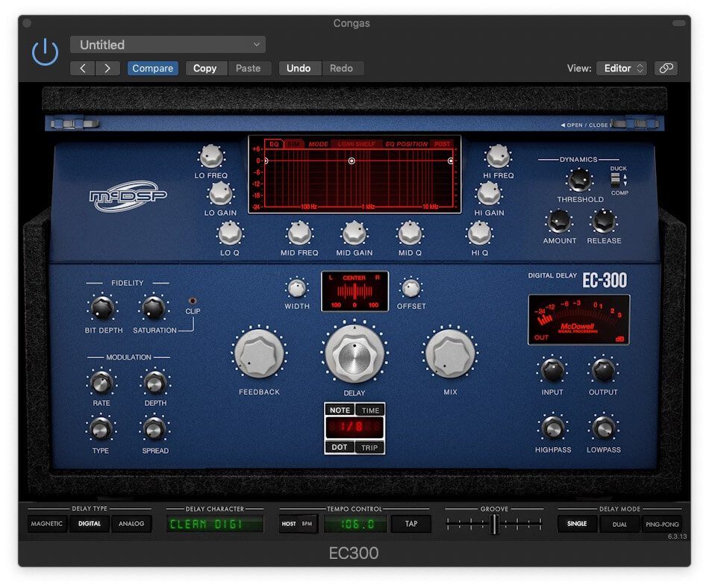Adjust the HI GAIN knob
Viewport: 709px width, 588px height.
[x=489, y=193]
